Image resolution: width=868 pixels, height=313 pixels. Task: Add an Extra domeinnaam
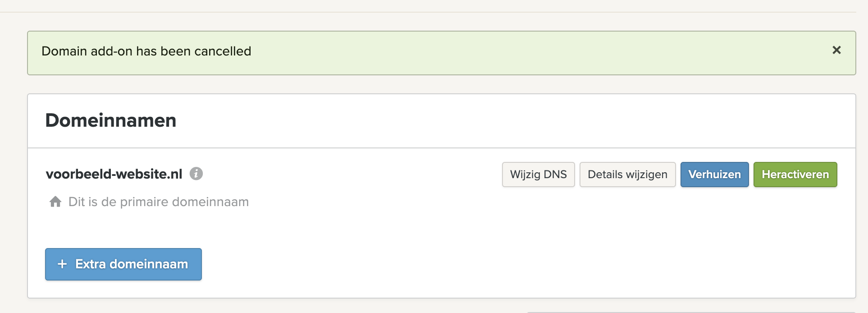pyautogui.click(x=123, y=264)
